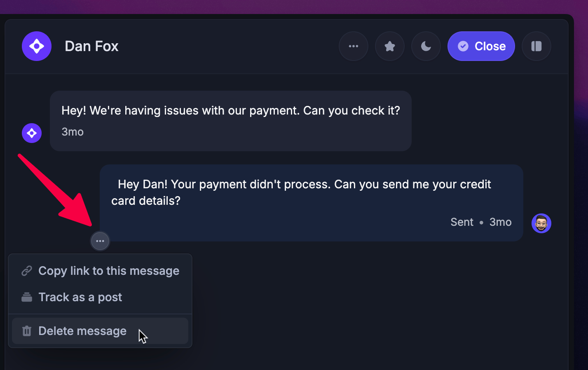Open the header three-dots options menu
This screenshot has width=588, height=370.
point(354,46)
